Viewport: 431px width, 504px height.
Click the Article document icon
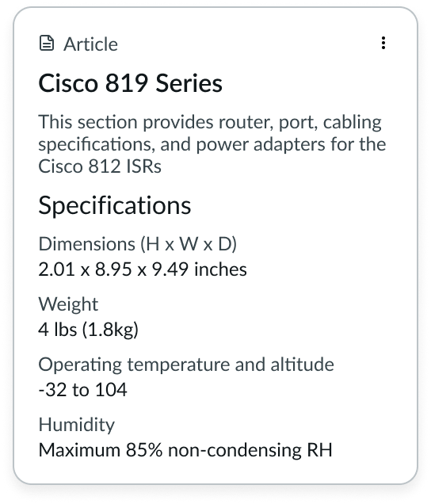pyautogui.click(x=47, y=43)
